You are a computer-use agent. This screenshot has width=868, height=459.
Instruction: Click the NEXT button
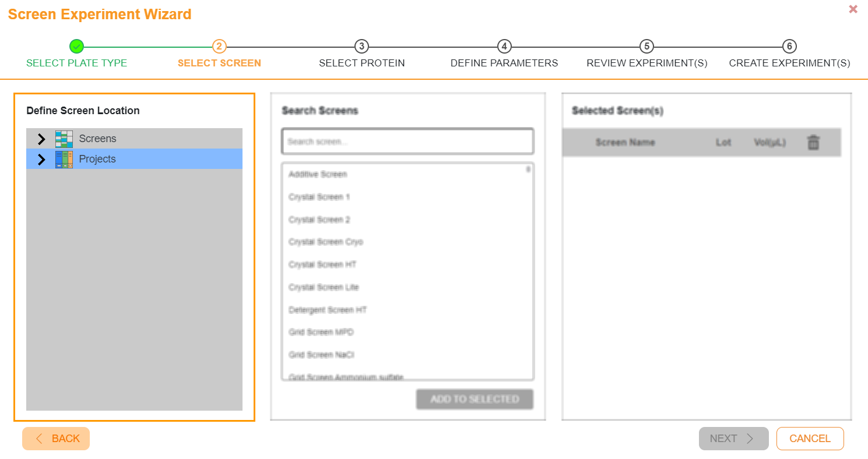click(x=733, y=439)
